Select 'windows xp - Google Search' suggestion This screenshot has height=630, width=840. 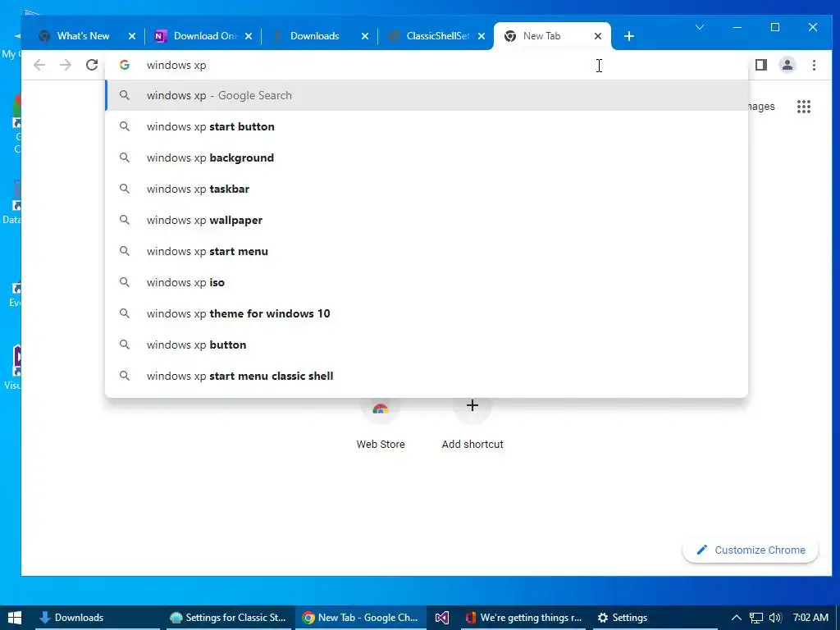(427, 95)
